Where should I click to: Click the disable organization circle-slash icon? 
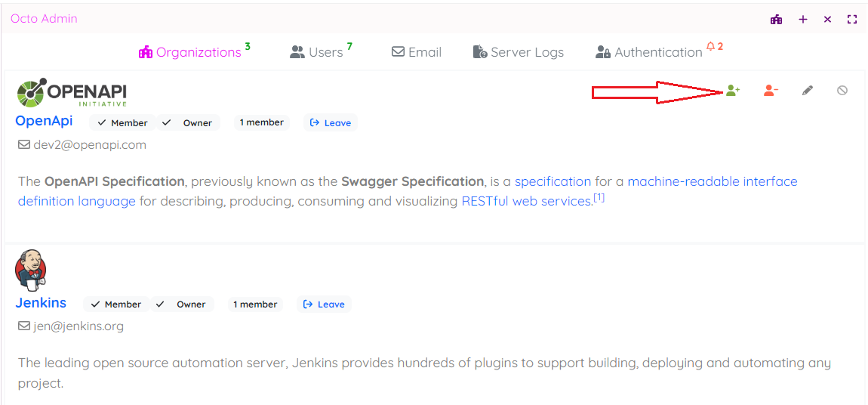click(842, 91)
